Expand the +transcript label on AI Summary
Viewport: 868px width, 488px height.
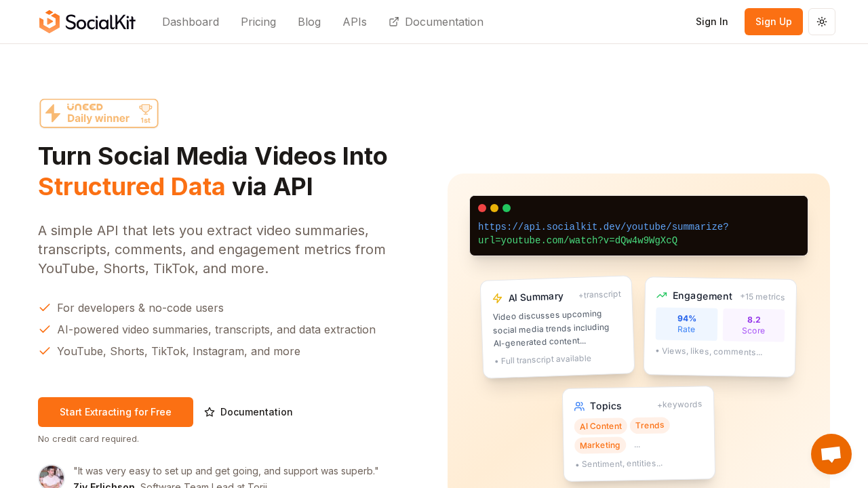click(x=599, y=294)
